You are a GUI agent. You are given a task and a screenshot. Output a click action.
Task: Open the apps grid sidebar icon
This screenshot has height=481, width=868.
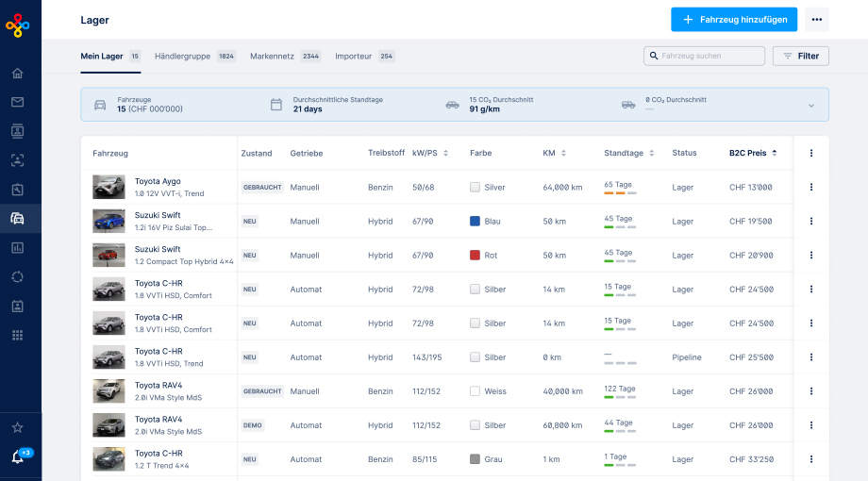pos(18,336)
